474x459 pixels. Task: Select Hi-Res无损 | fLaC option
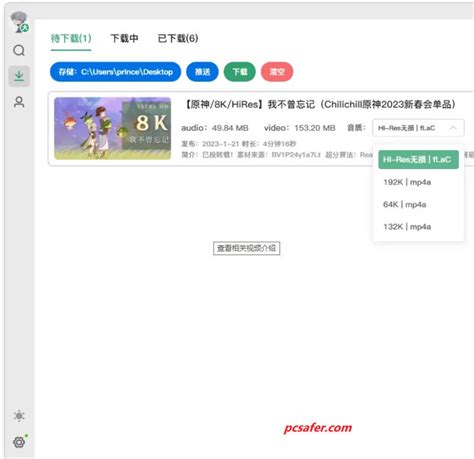418,160
